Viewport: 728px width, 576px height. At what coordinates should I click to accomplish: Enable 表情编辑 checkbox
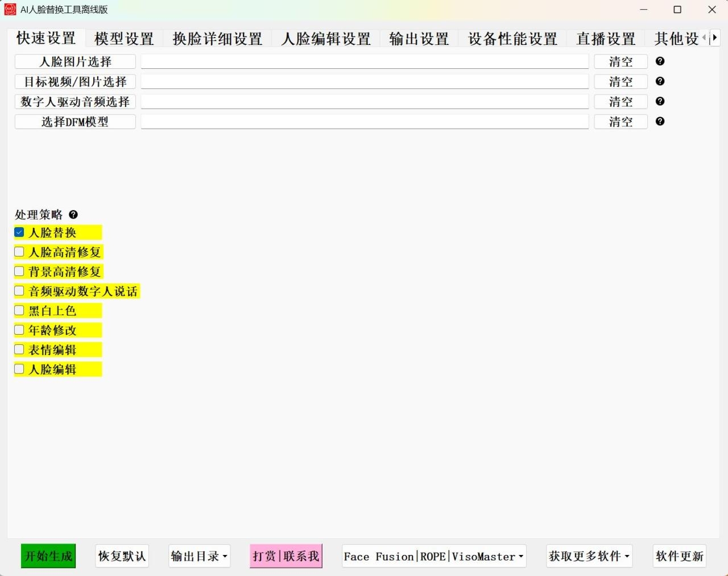[x=19, y=349]
